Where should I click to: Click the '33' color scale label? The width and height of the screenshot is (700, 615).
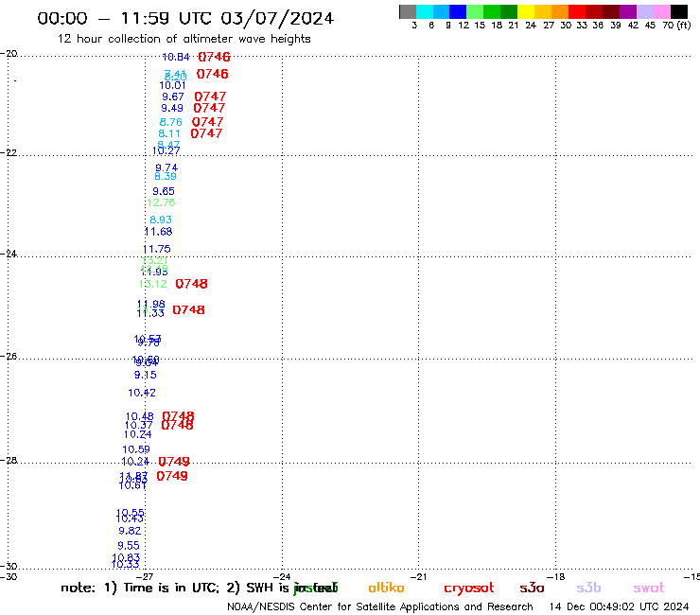[x=582, y=26]
